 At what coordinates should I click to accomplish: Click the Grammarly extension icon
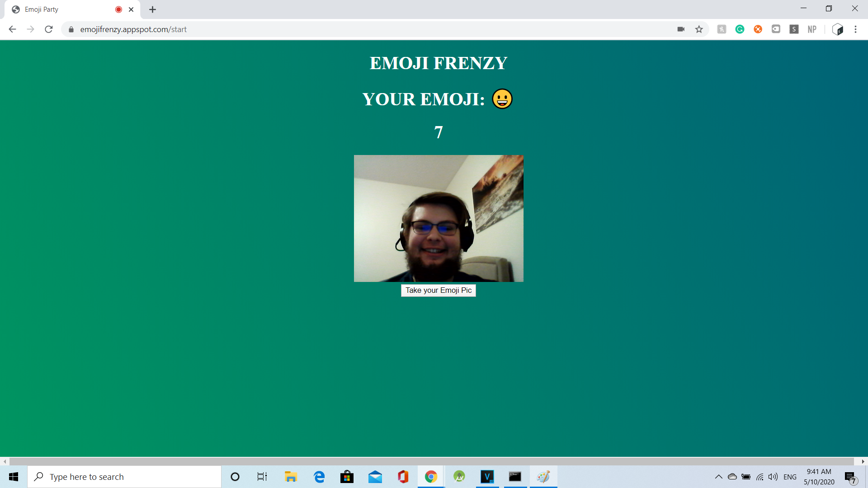tap(740, 29)
